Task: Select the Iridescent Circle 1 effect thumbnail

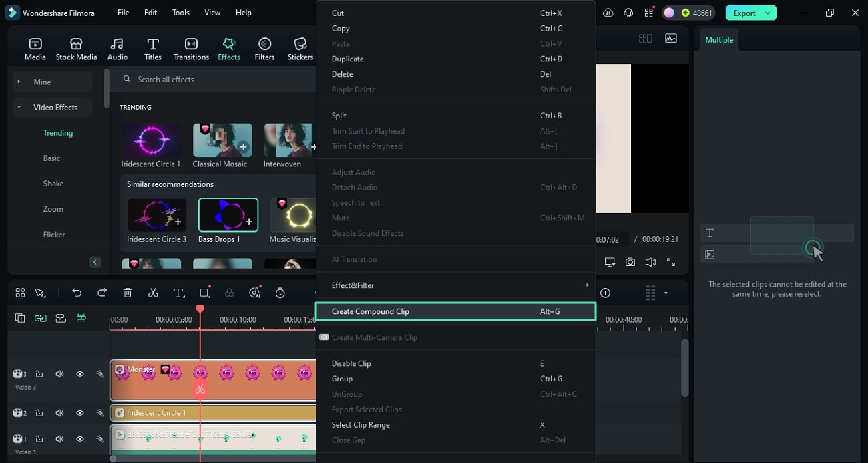Action: point(151,140)
